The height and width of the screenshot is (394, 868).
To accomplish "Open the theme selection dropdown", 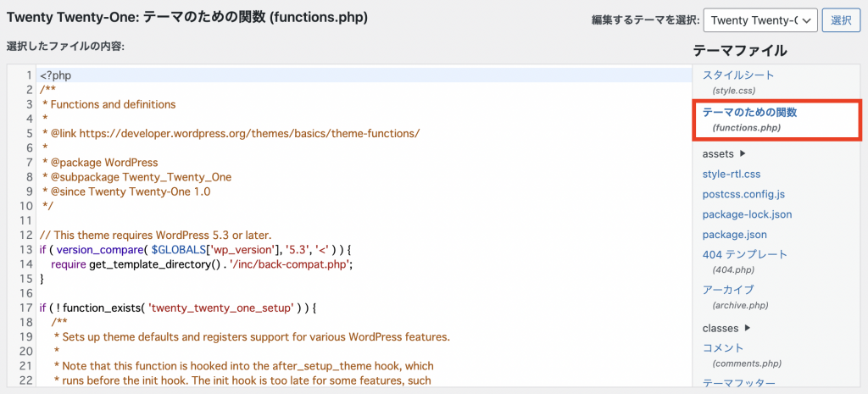I will point(760,20).
